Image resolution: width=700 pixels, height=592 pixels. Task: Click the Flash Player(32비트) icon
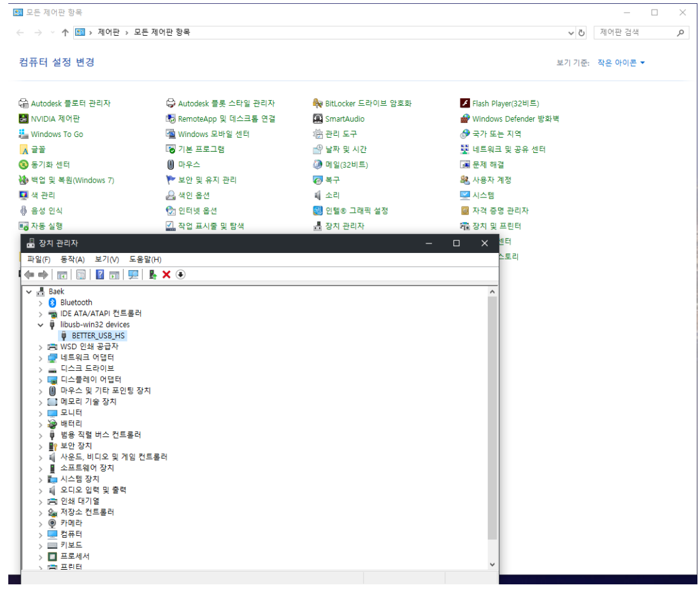click(x=465, y=104)
